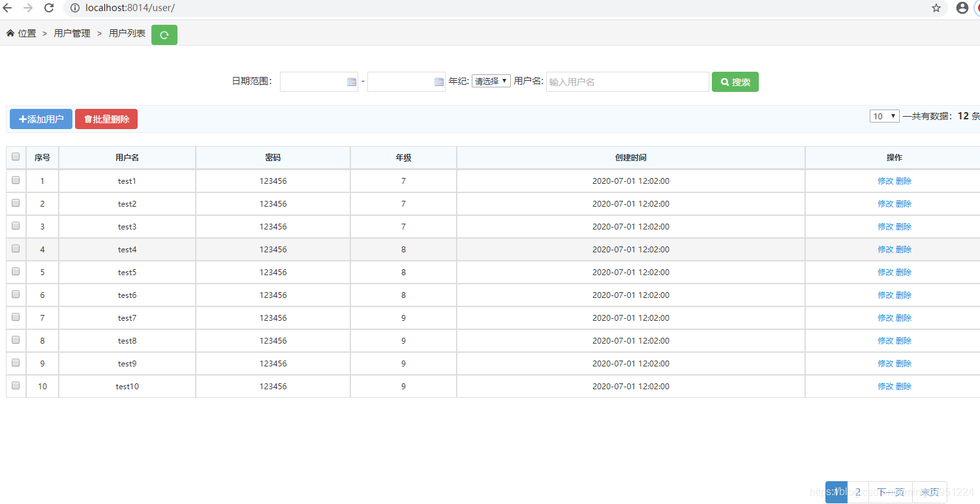Focus the 输入用户名 search input field

pos(627,82)
